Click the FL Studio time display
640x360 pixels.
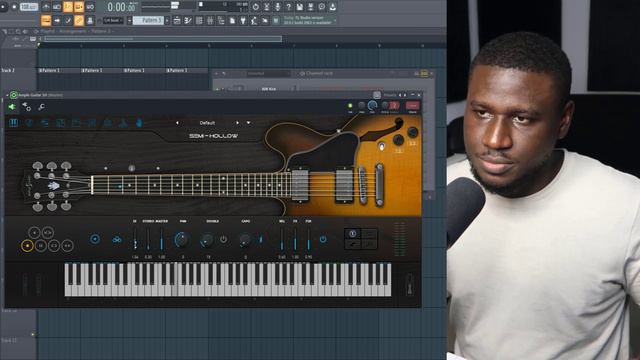click(121, 7)
